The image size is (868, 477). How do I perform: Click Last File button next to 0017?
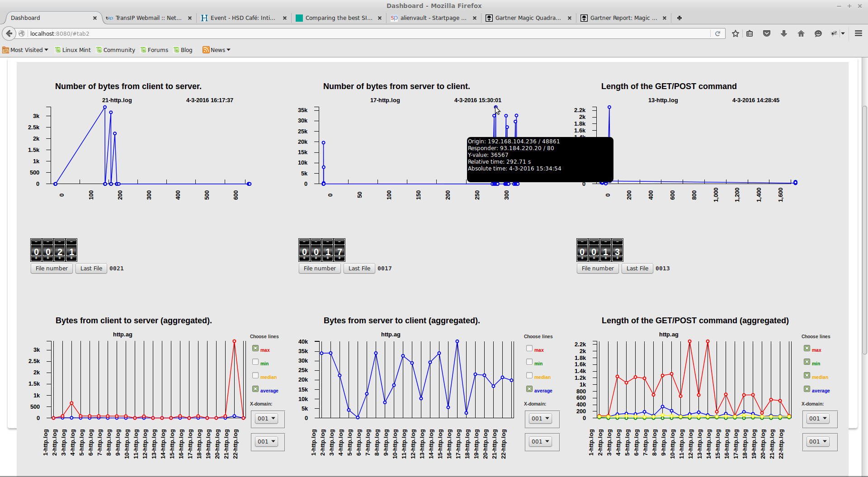pyautogui.click(x=359, y=269)
